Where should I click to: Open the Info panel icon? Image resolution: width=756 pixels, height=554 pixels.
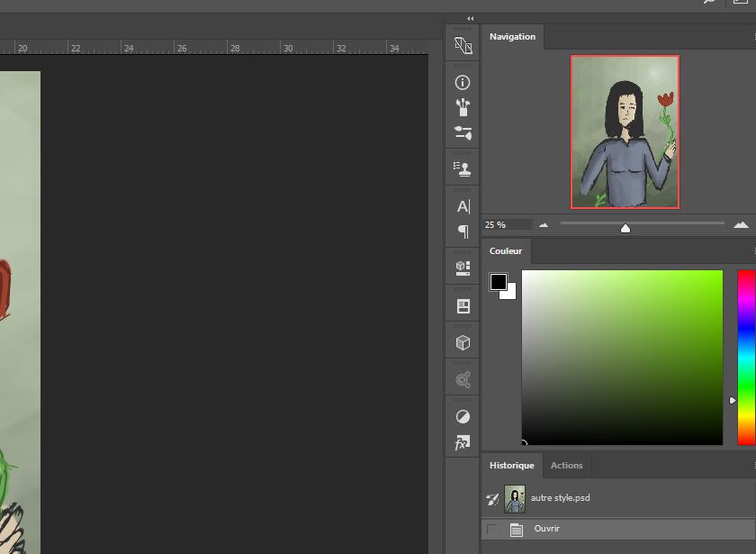pyautogui.click(x=463, y=82)
